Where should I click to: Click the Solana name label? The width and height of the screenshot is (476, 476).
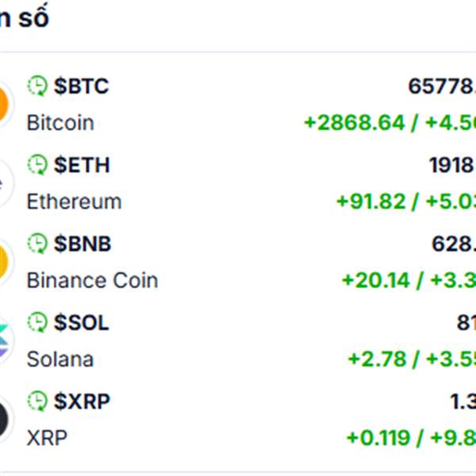[60, 359]
